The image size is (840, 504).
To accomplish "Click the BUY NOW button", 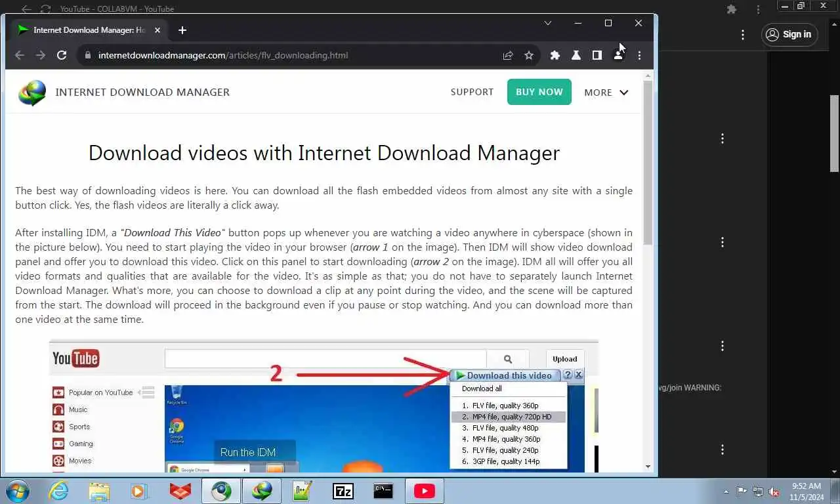I will click(539, 93).
